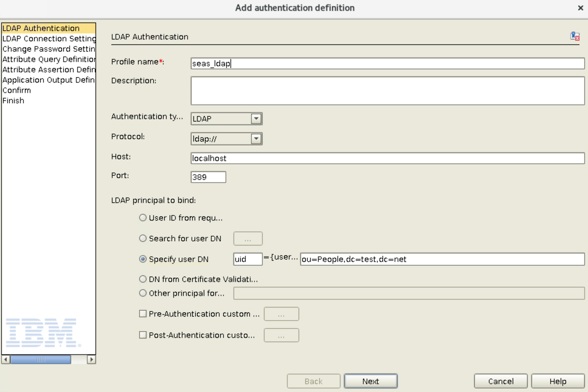This screenshot has width=588, height=392.
Task: Open Change Password Settings step
Action: [49, 49]
